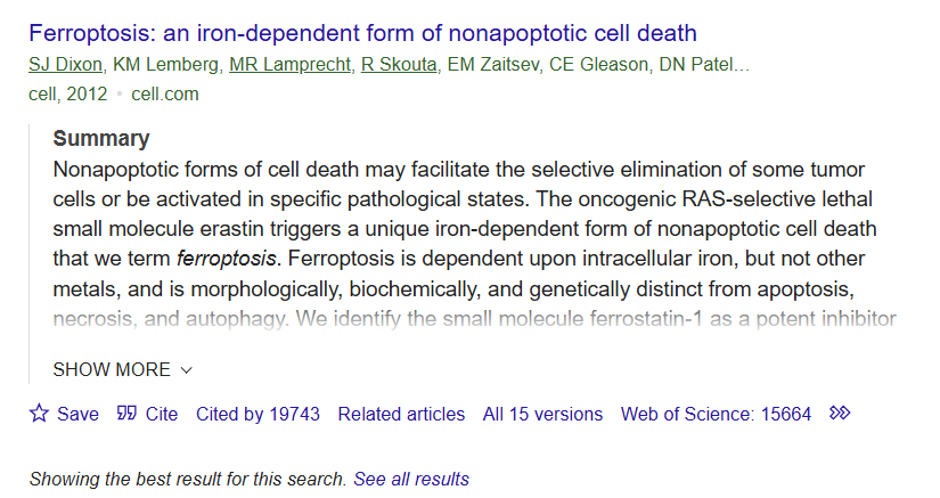The height and width of the screenshot is (498, 940).
Task: Click the double-arrow more options icon
Action: click(x=839, y=413)
